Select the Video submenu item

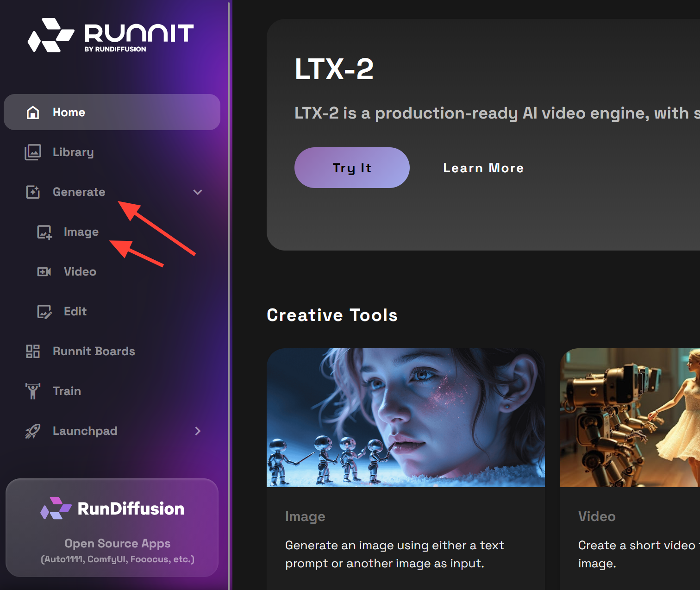click(80, 272)
